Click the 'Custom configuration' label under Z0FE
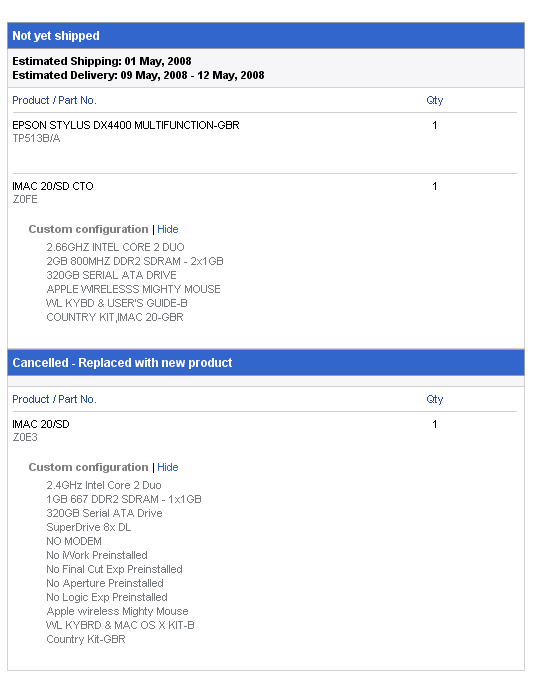The image size is (545, 692). (88, 229)
